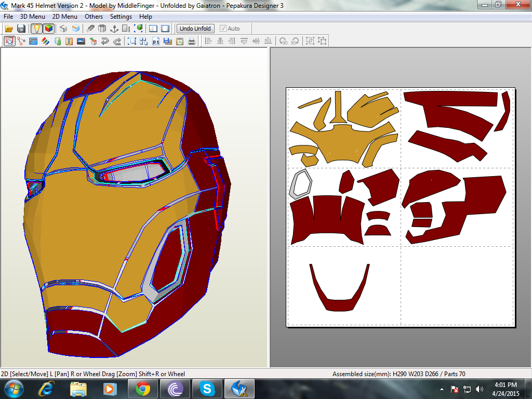This screenshot has width=532, height=399.
Task: Open the 2D Menu
Action: pyautogui.click(x=65, y=17)
